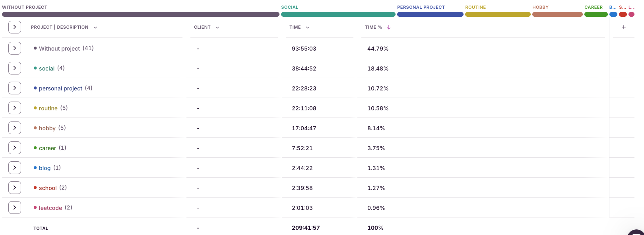Click the HOBBY legend label
This screenshot has width=644, height=235.
pyautogui.click(x=540, y=7)
